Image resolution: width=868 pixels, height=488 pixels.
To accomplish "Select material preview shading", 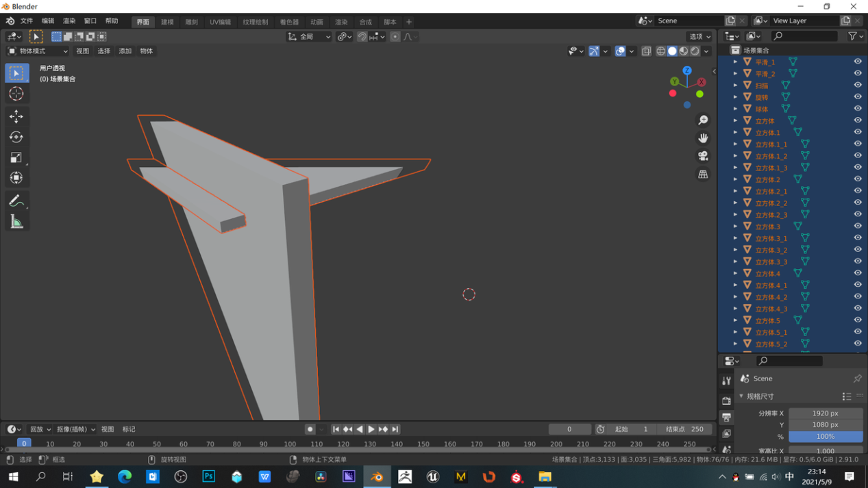I will click(x=684, y=51).
